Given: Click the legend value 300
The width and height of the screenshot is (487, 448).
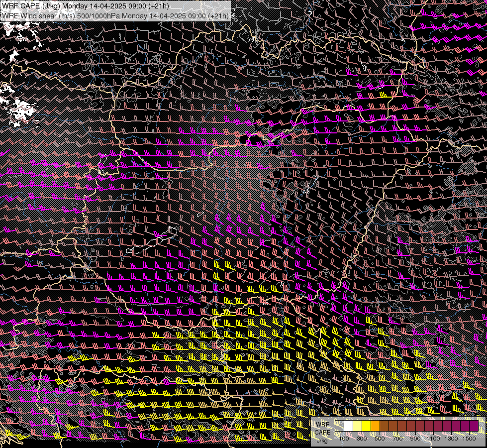Looking at the screenshot, I should pyautogui.click(x=362, y=439).
